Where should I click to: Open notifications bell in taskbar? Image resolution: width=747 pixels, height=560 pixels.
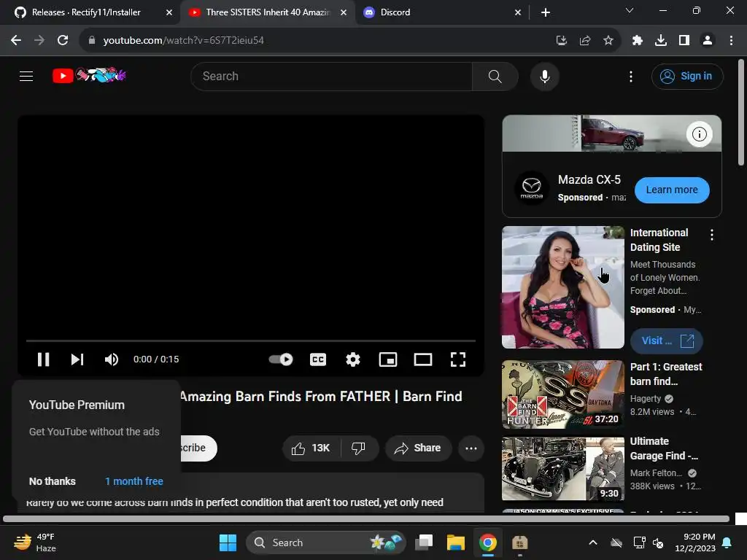tap(727, 542)
